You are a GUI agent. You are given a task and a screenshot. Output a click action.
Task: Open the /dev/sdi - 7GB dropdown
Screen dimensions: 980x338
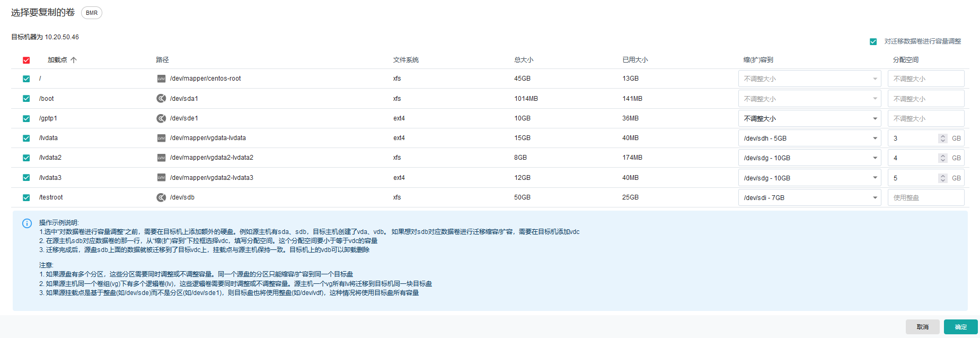coord(809,197)
